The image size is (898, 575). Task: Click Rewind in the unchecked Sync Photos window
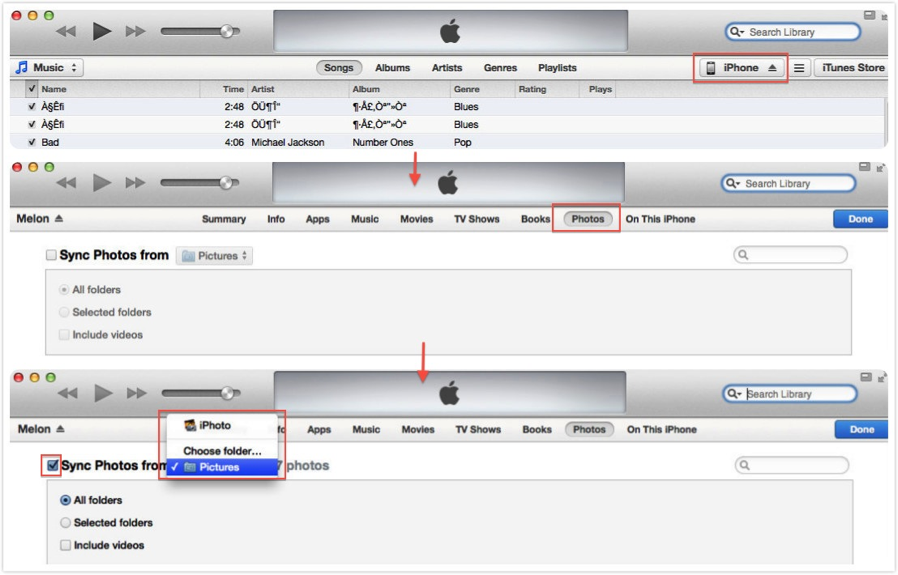[66, 183]
